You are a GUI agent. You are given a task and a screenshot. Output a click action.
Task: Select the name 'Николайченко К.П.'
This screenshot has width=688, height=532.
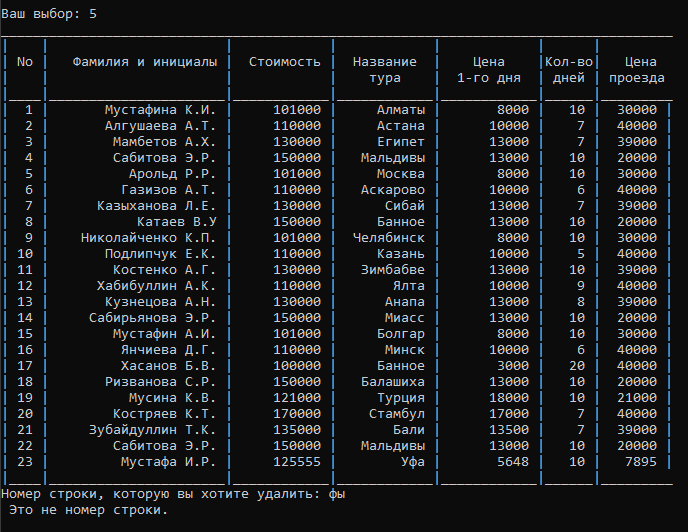149,238
